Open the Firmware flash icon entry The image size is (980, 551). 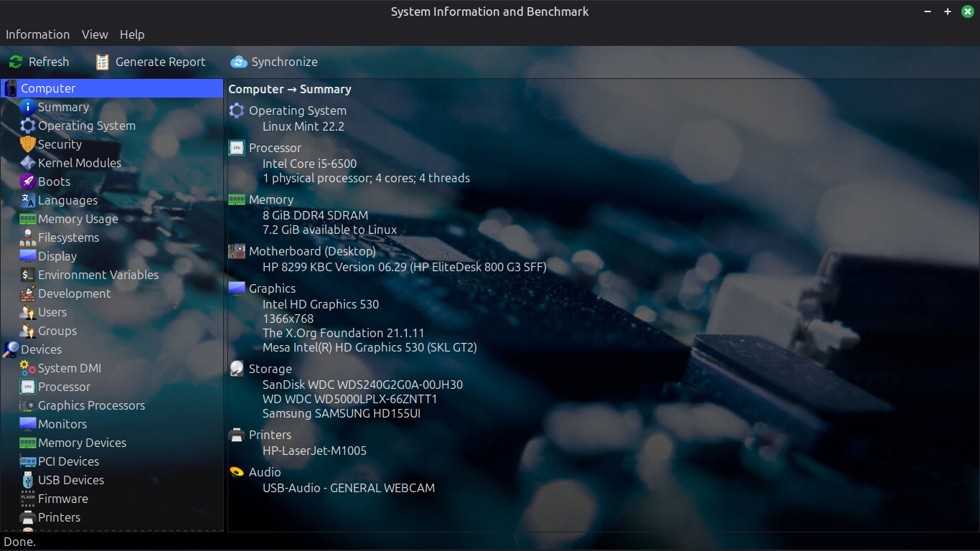tap(28, 499)
